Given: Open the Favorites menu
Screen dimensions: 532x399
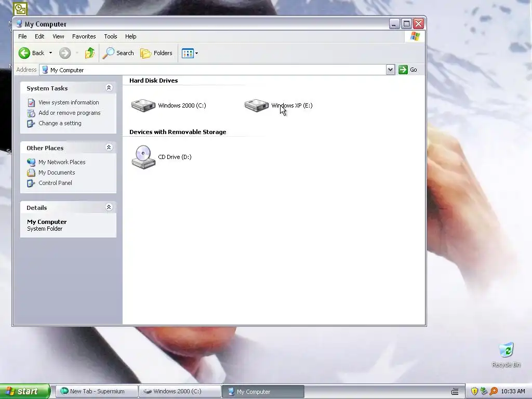Looking at the screenshot, I should [84, 36].
